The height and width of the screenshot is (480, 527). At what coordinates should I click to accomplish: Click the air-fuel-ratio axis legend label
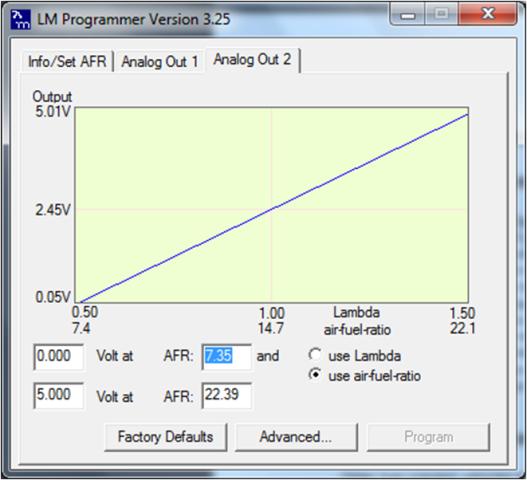(357, 330)
